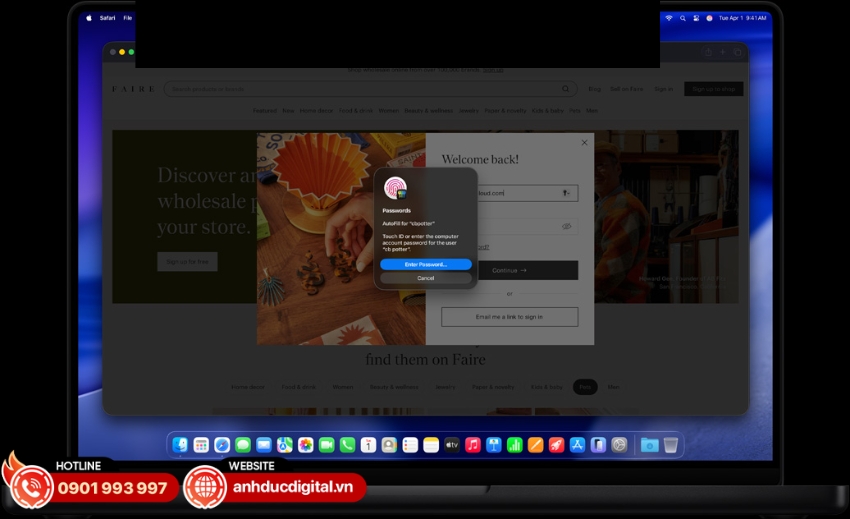Image resolution: width=850 pixels, height=519 pixels.
Task: Open the Apple menu
Action: pyautogui.click(x=88, y=18)
